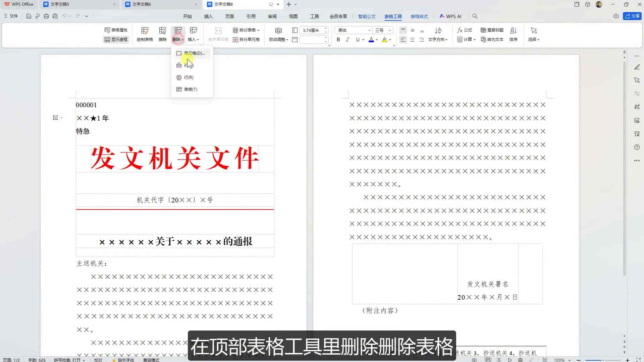Open the 计算 calculate dropdown

[x=467, y=39]
